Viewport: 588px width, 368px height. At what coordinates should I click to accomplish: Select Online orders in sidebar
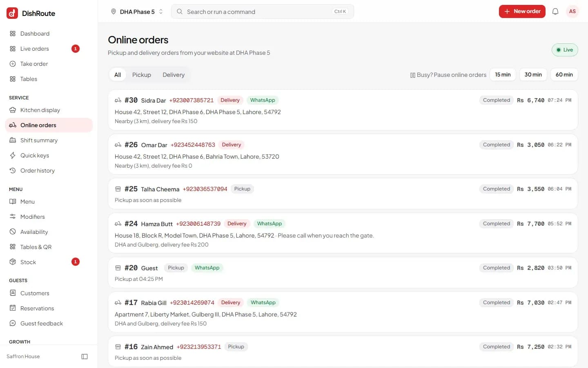[x=49, y=125]
